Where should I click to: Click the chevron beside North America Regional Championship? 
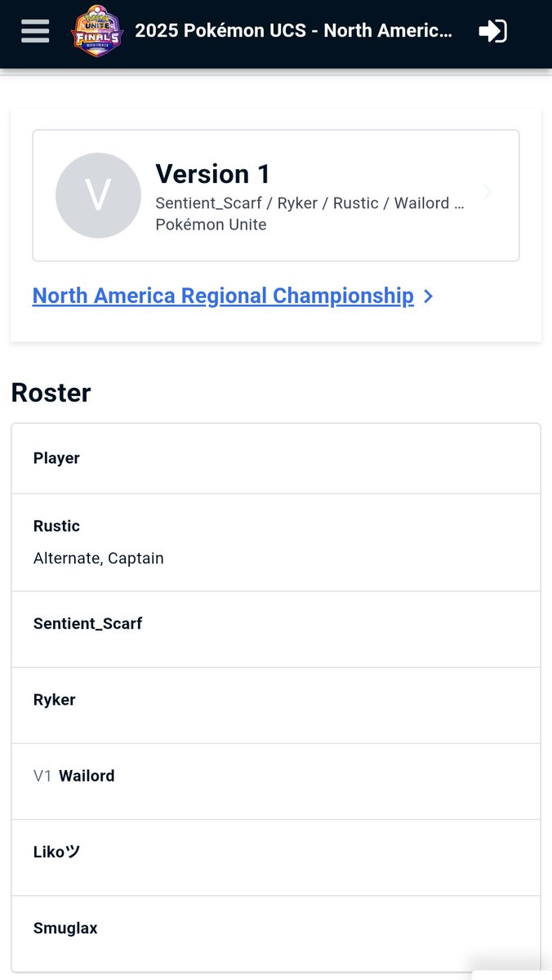point(429,296)
